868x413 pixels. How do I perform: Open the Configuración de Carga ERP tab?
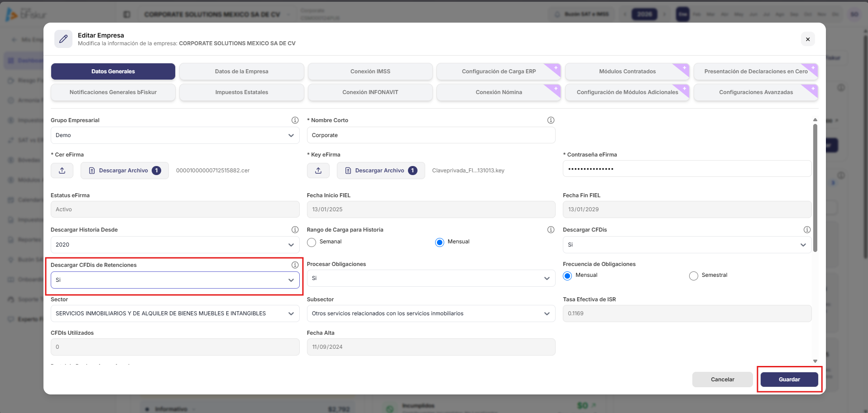pyautogui.click(x=499, y=71)
